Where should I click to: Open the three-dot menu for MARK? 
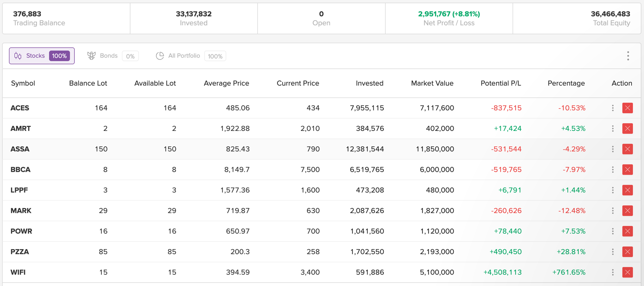[613, 211]
